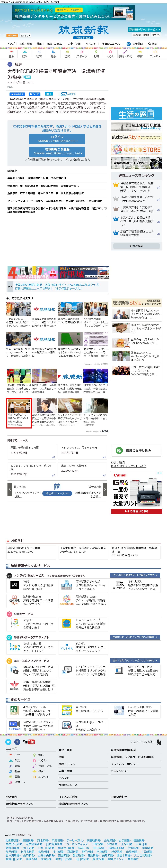Click the もっと見る button under economy ranking
The width and height of the screenshot is (167, 868).
click(136, 246)
